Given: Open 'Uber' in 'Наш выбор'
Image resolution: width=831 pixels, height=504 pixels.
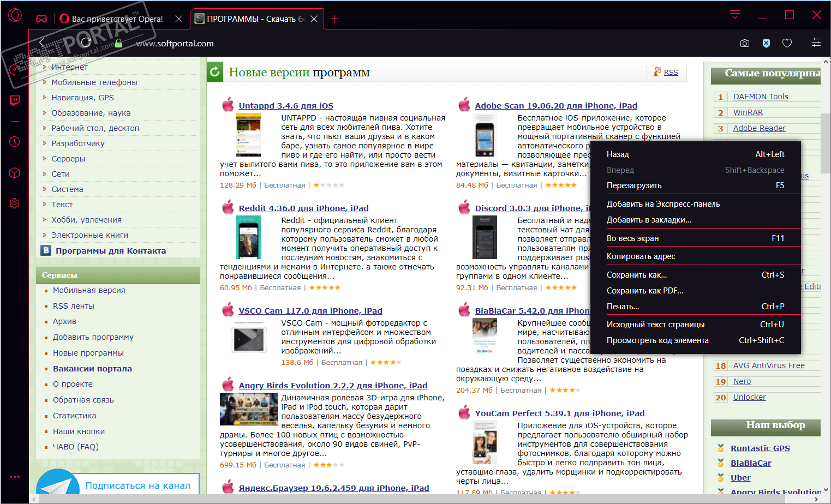Looking at the screenshot, I should tap(740, 478).
